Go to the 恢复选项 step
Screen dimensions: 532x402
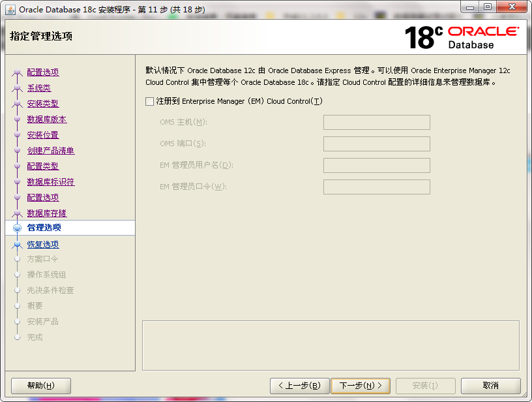(x=43, y=245)
